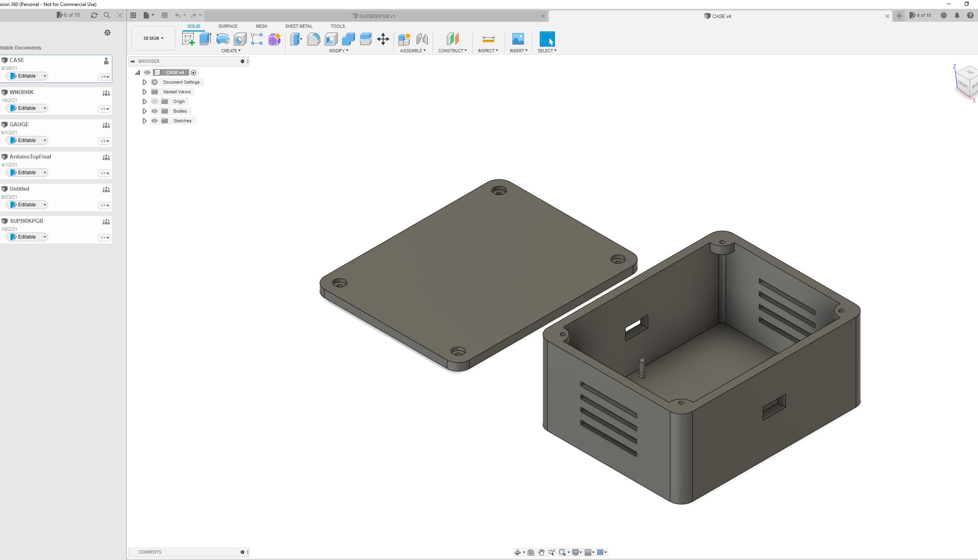Open the Help question mark

[970, 15]
